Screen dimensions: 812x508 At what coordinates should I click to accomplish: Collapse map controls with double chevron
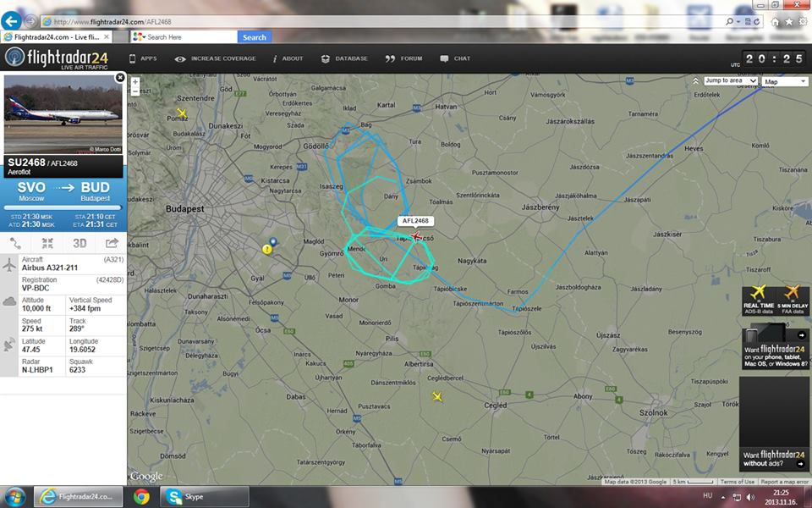tap(696, 81)
